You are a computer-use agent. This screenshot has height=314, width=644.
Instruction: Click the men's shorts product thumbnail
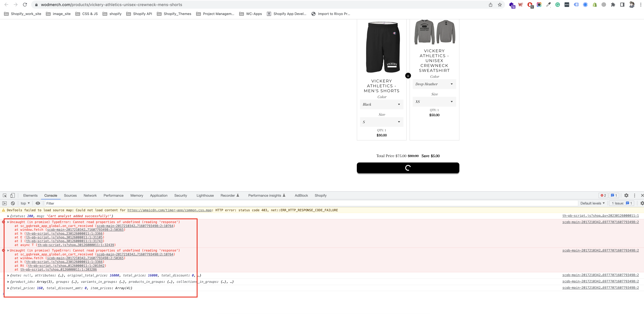pyautogui.click(x=383, y=47)
